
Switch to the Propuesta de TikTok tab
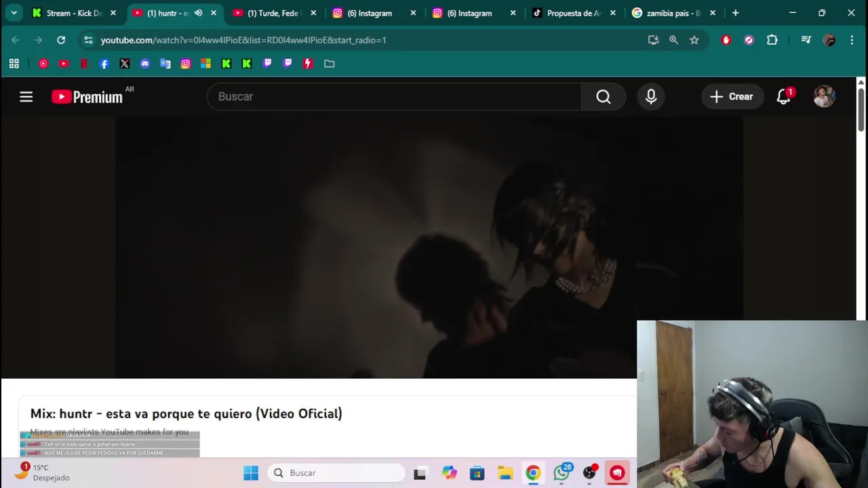coord(574,13)
